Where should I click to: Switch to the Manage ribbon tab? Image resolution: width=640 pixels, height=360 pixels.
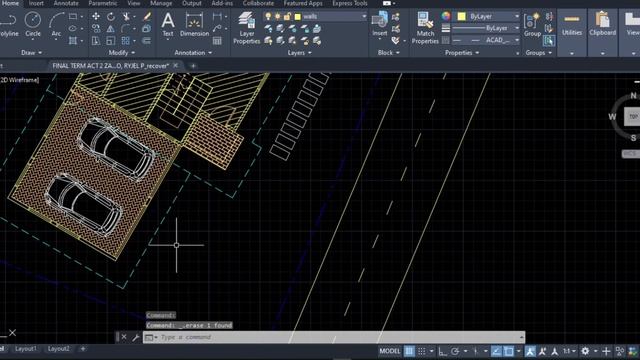[161, 3]
